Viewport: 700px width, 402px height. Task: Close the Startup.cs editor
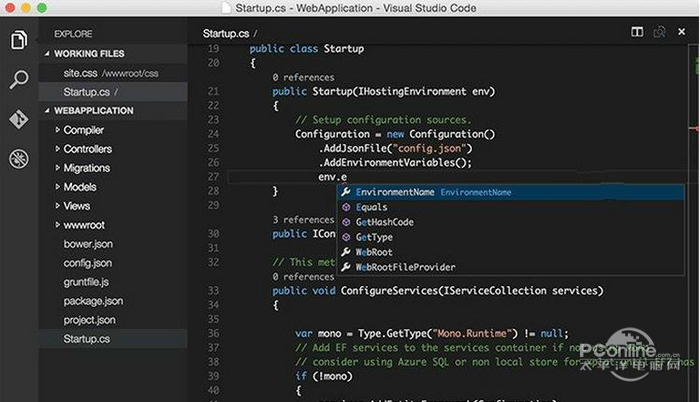point(683,33)
